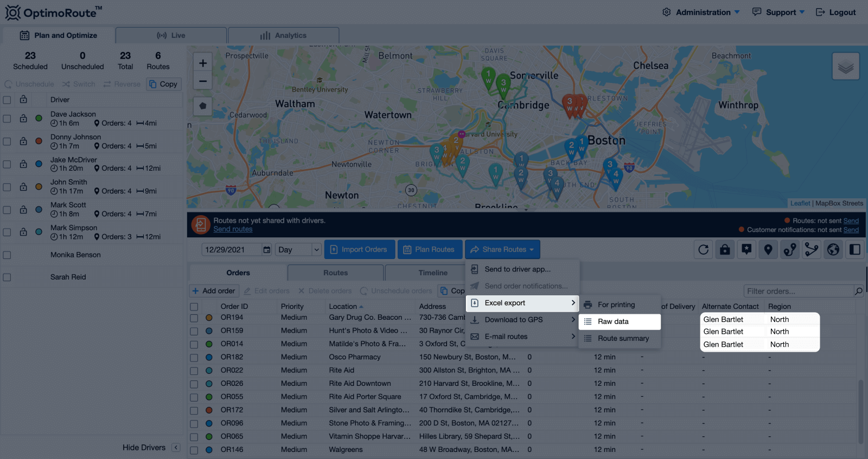Collapse the drivers panel arrow
Image resolution: width=868 pixels, height=459 pixels.
176,447
